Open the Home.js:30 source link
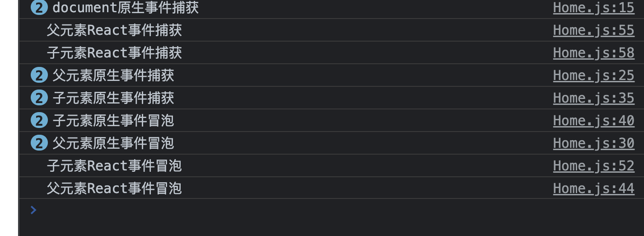Viewport: 644px width, 236px height. pyautogui.click(x=593, y=143)
